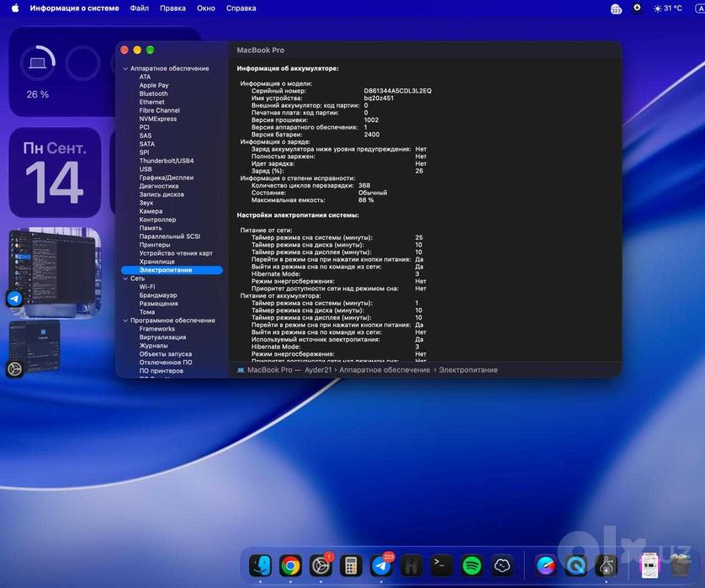Open the Информация о системе app menu
Image resolution: width=705 pixels, height=588 pixels.
click(75, 8)
